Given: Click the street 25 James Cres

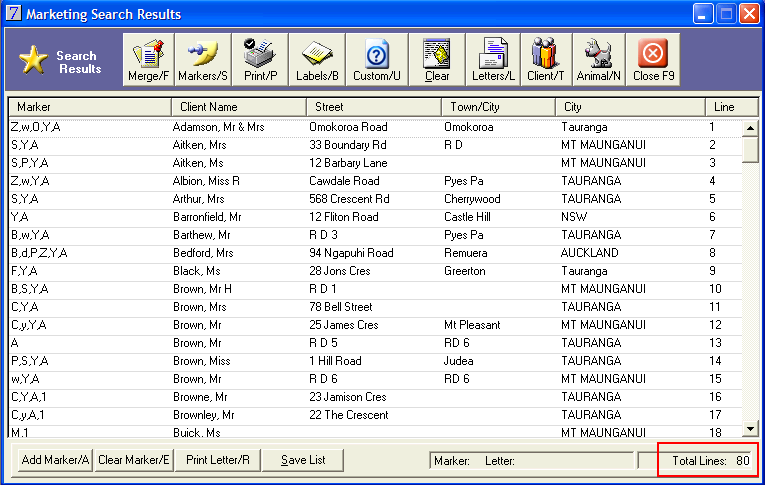Looking at the screenshot, I should [x=343, y=325].
